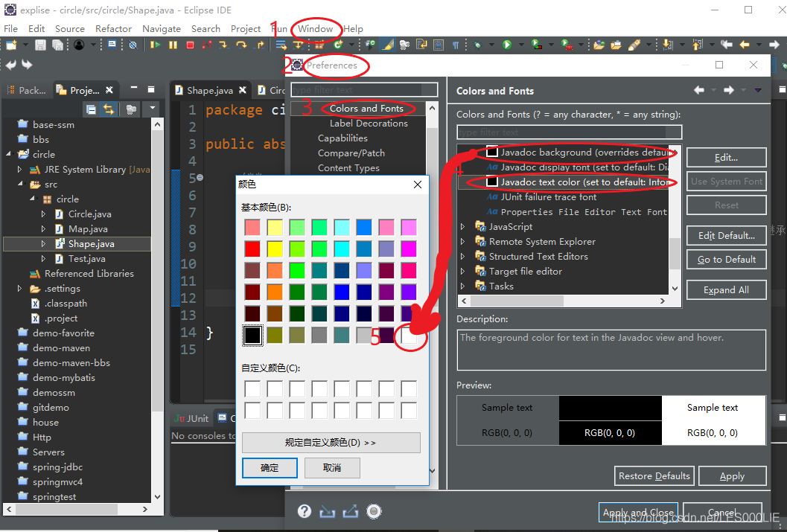The image size is (787, 532).
Task: Click the Last Edit Location icon
Action: (726, 45)
